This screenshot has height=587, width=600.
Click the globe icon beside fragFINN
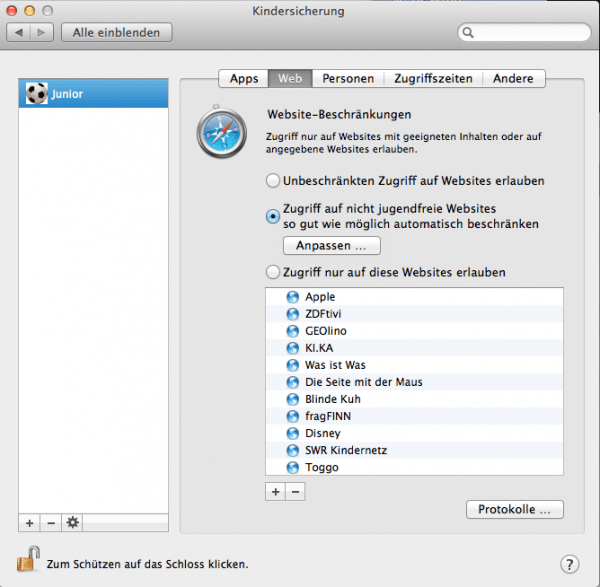293,416
